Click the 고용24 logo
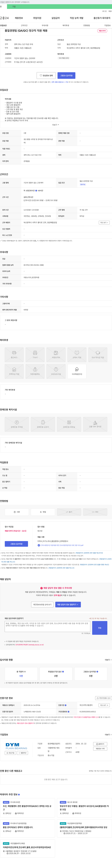This screenshot has height=868, width=112. pos(4,18)
